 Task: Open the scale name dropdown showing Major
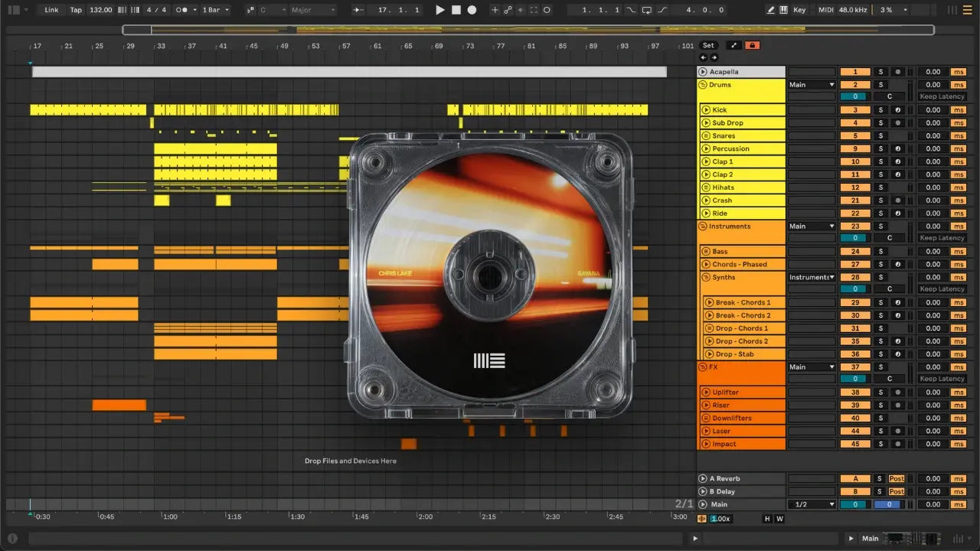coord(313,10)
